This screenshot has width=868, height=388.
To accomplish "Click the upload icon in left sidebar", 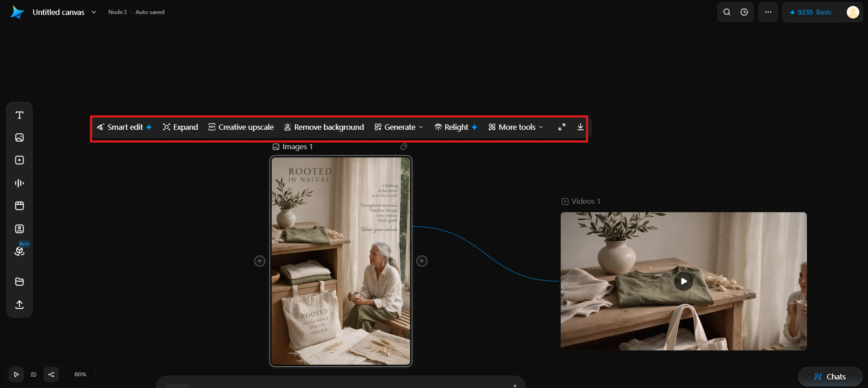I will pyautogui.click(x=19, y=304).
